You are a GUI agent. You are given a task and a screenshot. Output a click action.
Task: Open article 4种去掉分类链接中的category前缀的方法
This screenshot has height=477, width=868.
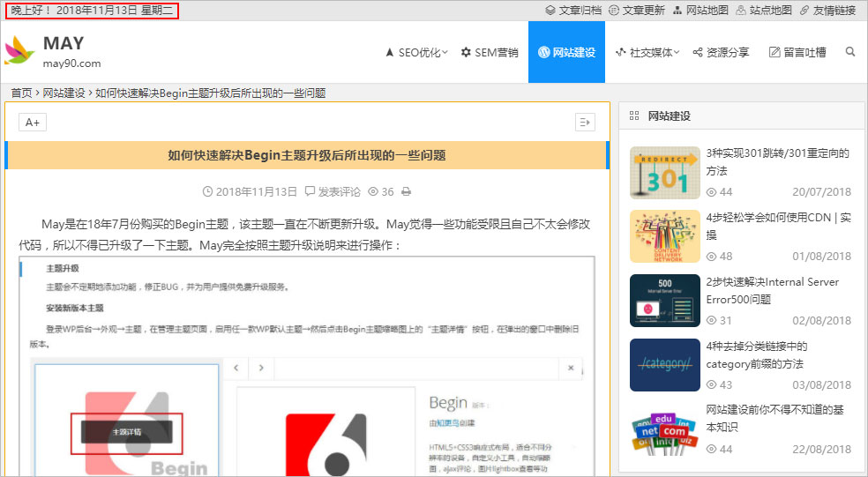(x=757, y=355)
